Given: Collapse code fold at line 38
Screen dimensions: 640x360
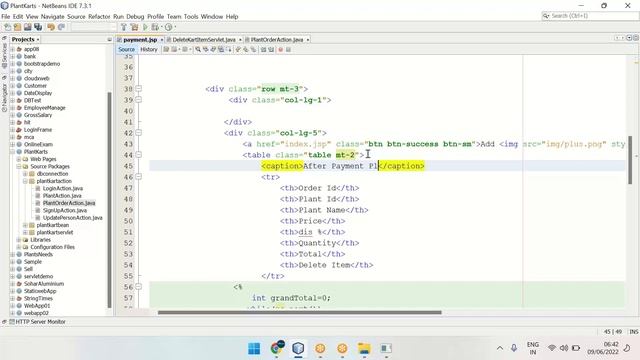Looking at the screenshot, I should pos(139,89).
